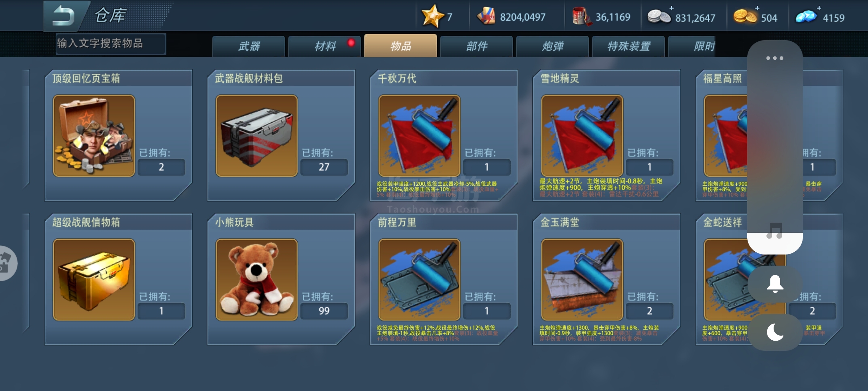
Task: Click the back arrow beside 仓库
Action: pos(64,16)
